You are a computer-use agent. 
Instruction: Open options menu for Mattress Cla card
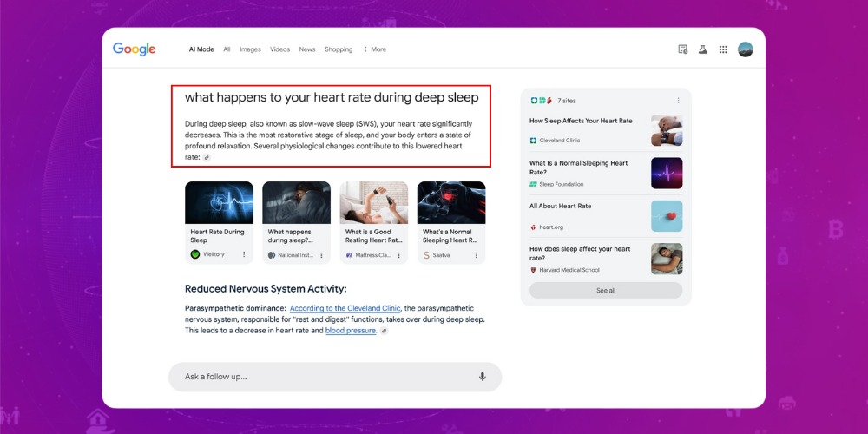398,254
